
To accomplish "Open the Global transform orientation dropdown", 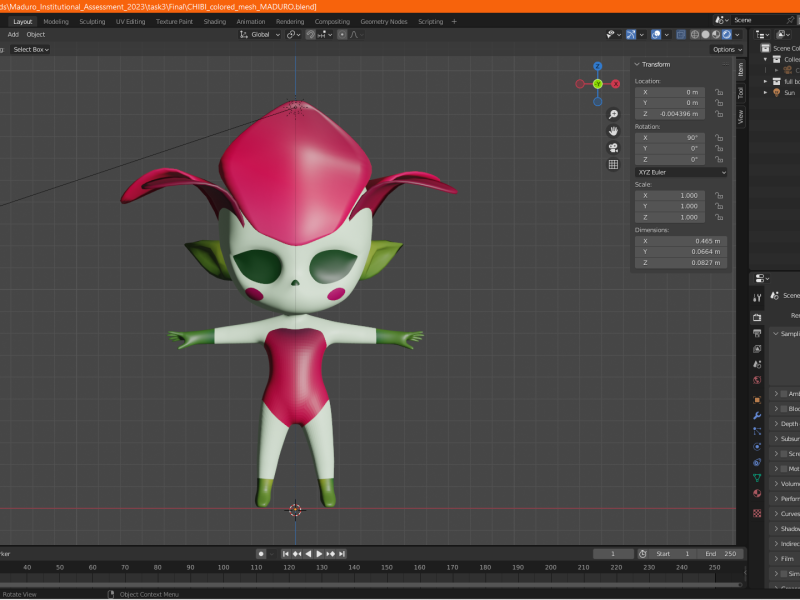I will (x=260, y=34).
